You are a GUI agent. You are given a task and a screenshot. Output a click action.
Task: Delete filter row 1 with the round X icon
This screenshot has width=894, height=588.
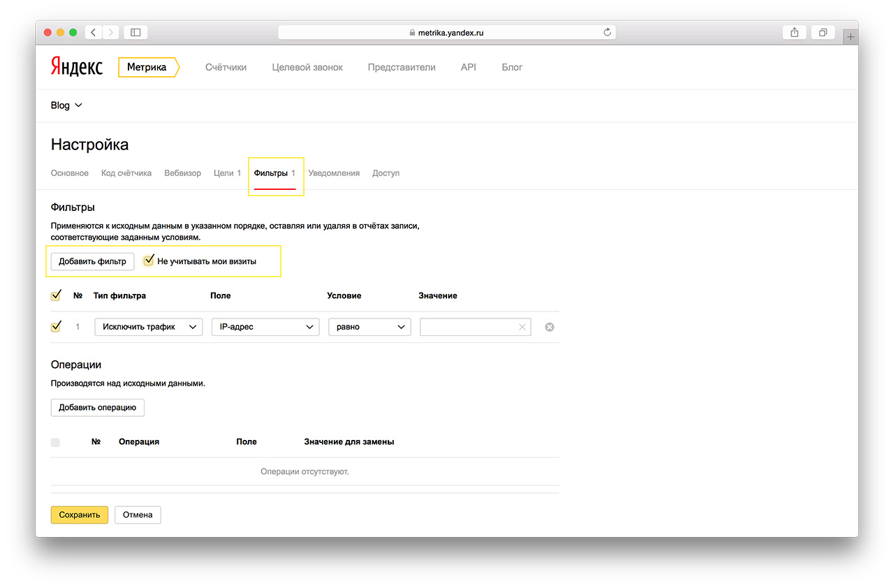point(550,327)
